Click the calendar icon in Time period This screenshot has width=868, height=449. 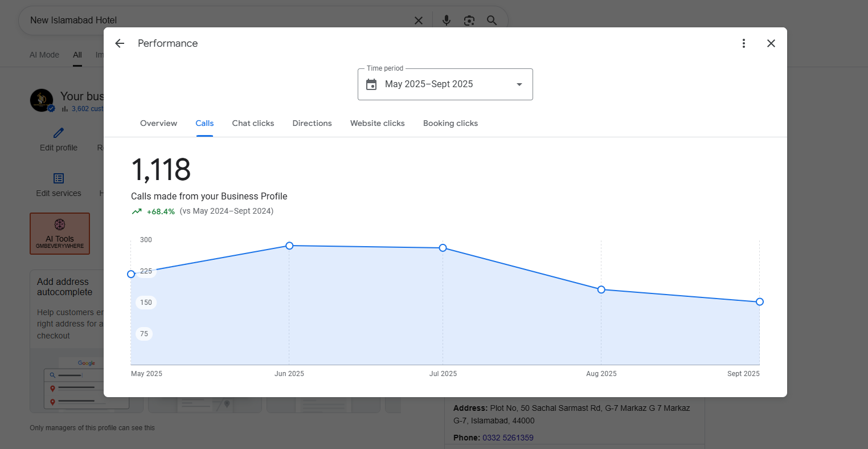(371, 84)
